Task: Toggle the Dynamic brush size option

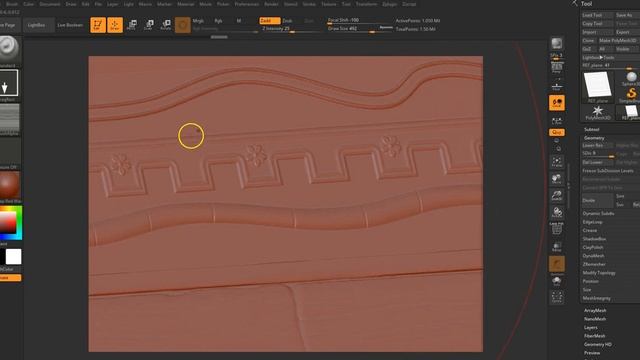Action: pyautogui.click(x=385, y=27)
